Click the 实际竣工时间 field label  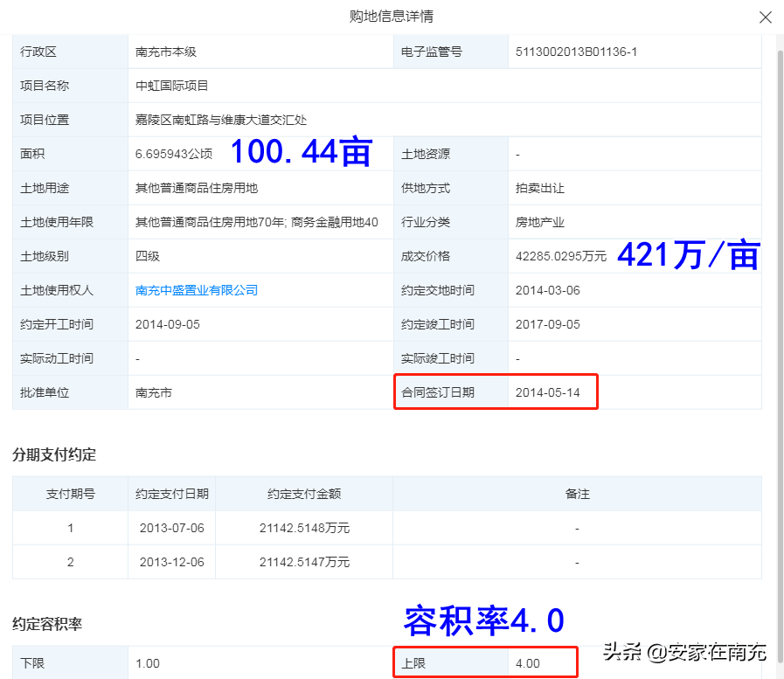pos(438,358)
